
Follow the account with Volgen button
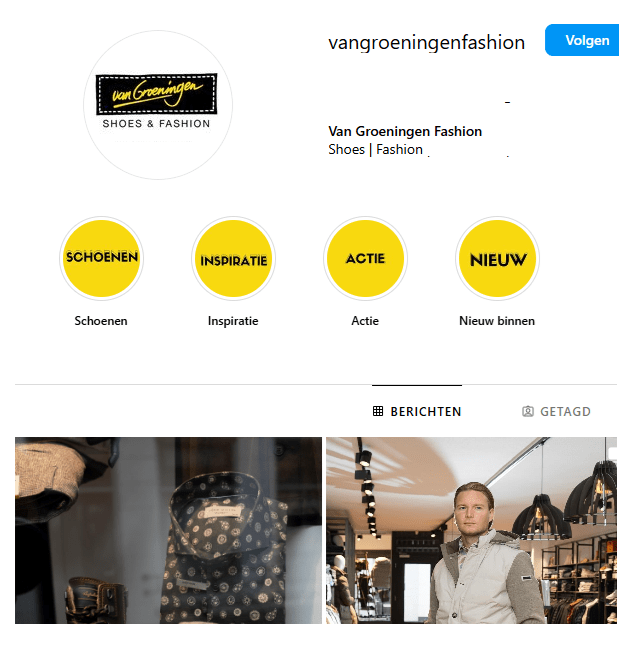(x=582, y=40)
